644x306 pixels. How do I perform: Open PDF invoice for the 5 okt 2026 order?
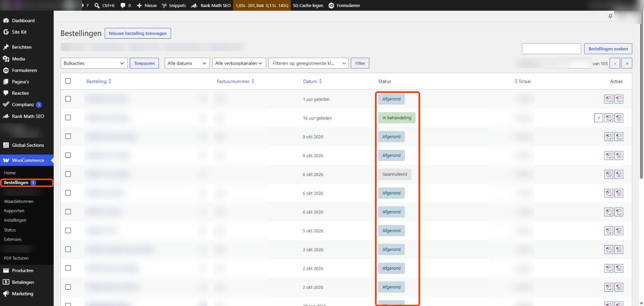(x=609, y=231)
